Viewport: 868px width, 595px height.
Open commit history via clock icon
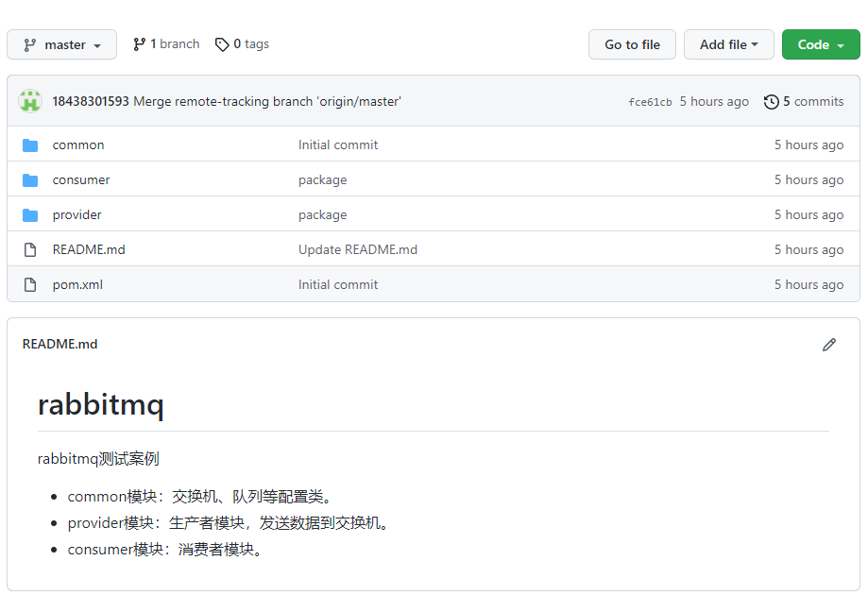point(772,102)
